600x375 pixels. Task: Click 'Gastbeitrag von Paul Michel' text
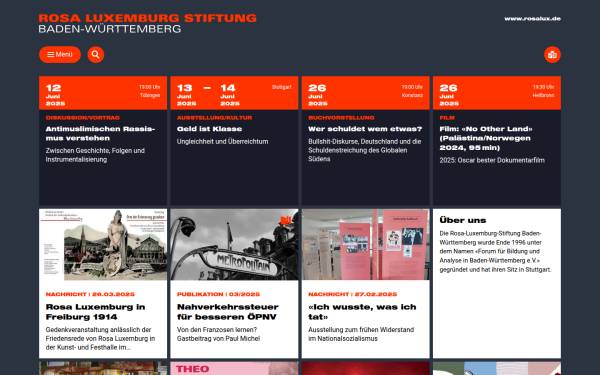point(218,339)
